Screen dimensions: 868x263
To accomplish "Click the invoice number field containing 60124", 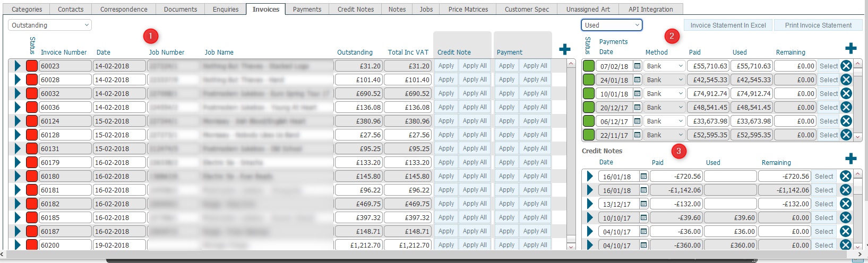I will pos(65,121).
